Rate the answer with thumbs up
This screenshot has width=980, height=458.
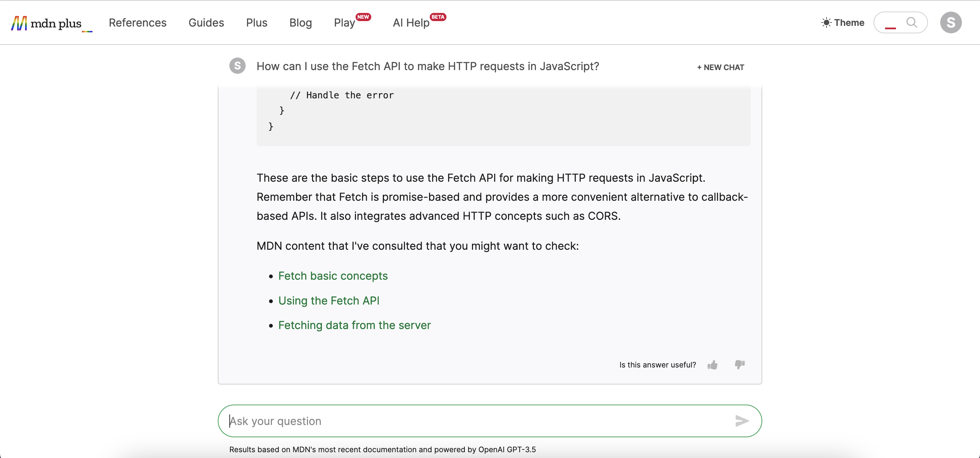(713, 364)
